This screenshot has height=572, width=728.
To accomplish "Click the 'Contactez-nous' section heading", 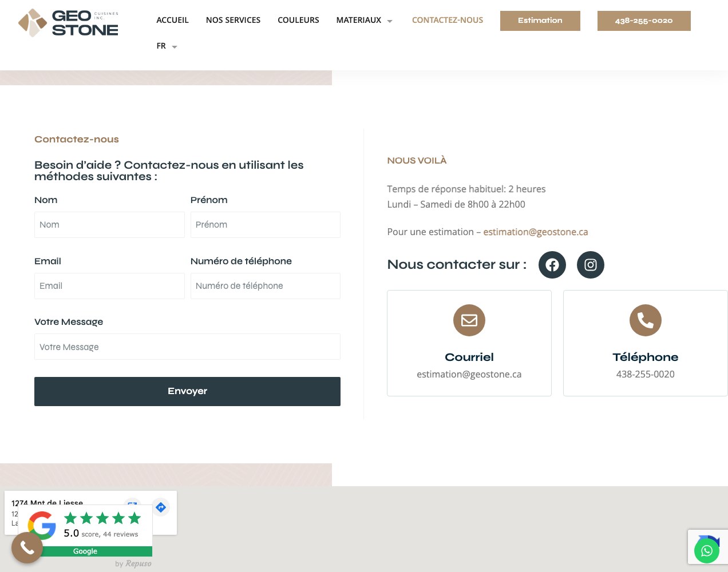I will [77, 139].
